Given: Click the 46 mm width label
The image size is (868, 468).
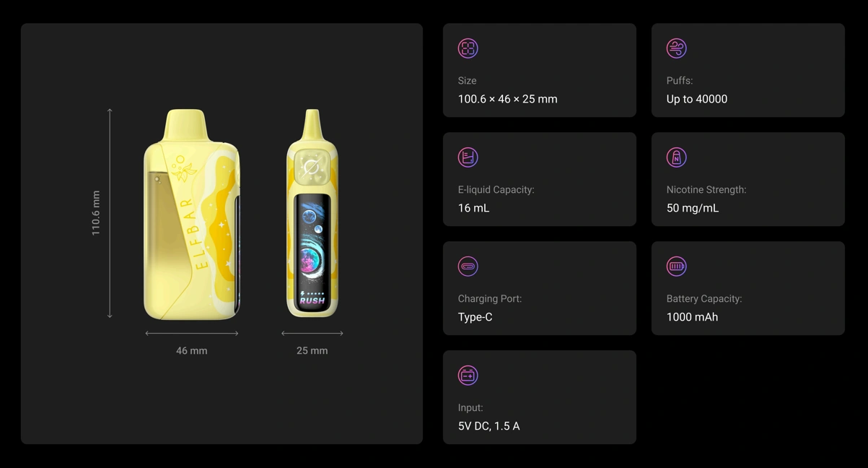Looking at the screenshot, I should tap(192, 350).
